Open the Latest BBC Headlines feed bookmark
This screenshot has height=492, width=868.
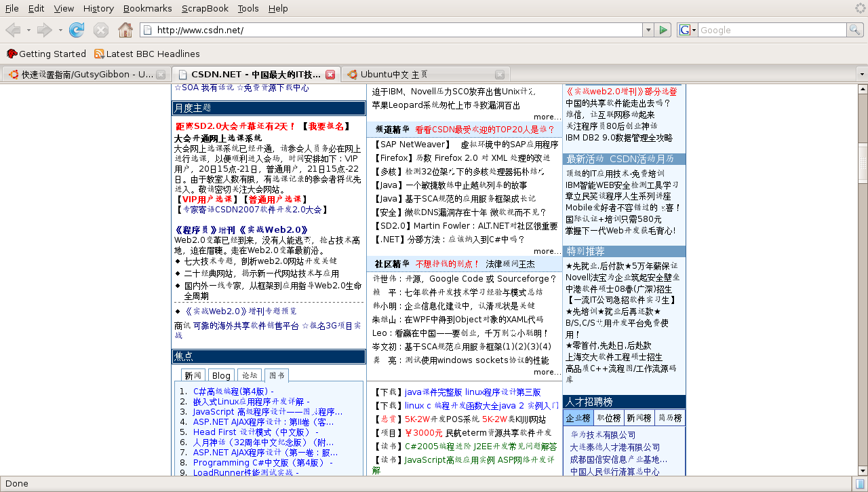[x=146, y=54]
